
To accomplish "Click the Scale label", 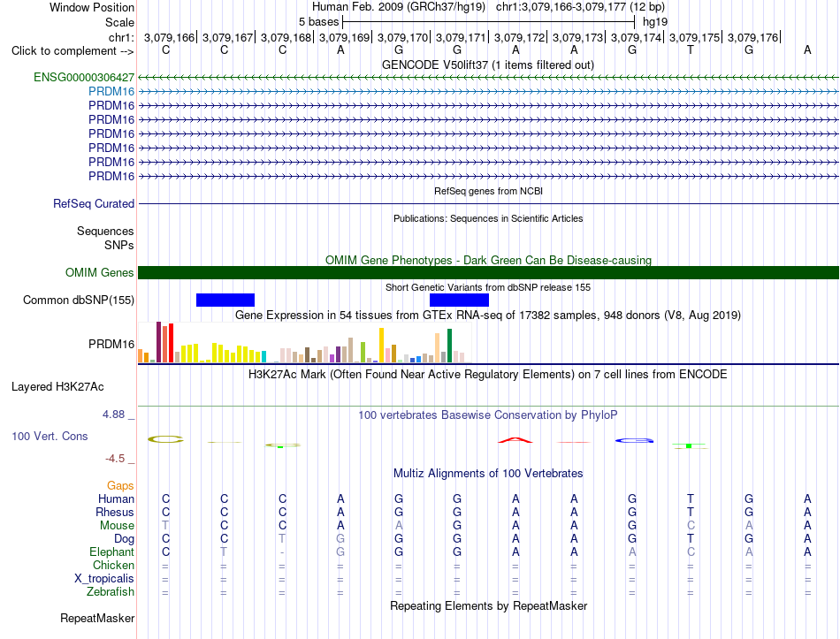I will pyautogui.click(x=119, y=22).
